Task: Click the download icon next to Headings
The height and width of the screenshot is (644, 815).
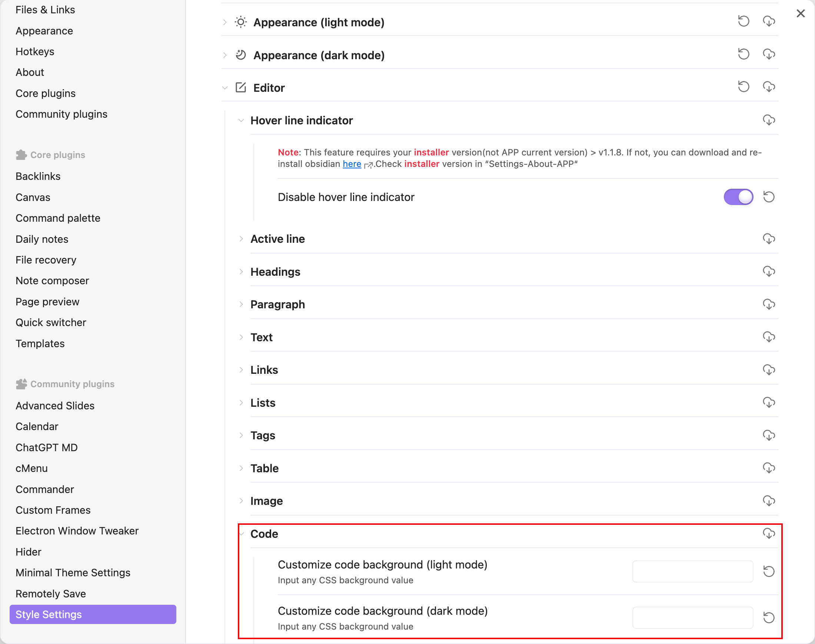Action: (x=769, y=271)
